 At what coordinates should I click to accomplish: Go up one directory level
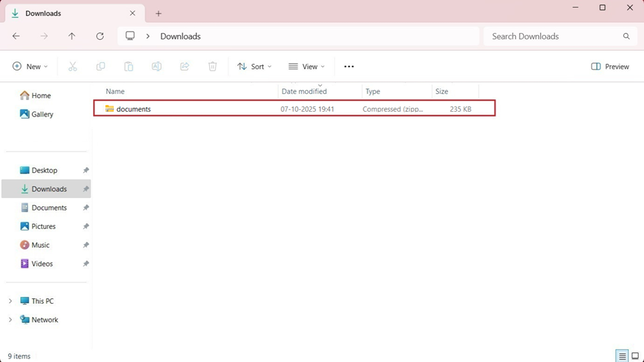click(x=72, y=36)
